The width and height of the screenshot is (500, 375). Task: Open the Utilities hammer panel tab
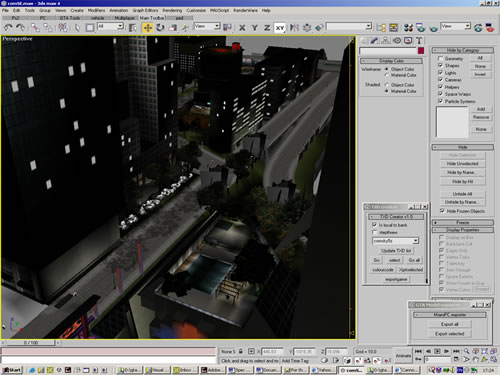(x=419, y=40)
